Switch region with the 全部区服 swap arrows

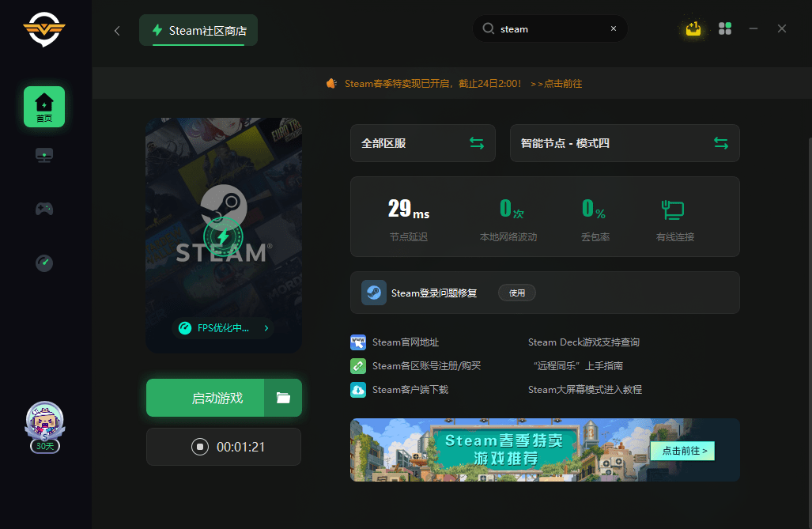coord(476,143)
